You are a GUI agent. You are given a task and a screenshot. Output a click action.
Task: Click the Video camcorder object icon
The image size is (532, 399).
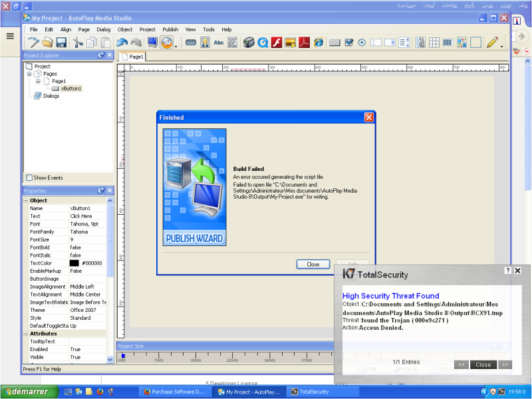click(249, 43)
